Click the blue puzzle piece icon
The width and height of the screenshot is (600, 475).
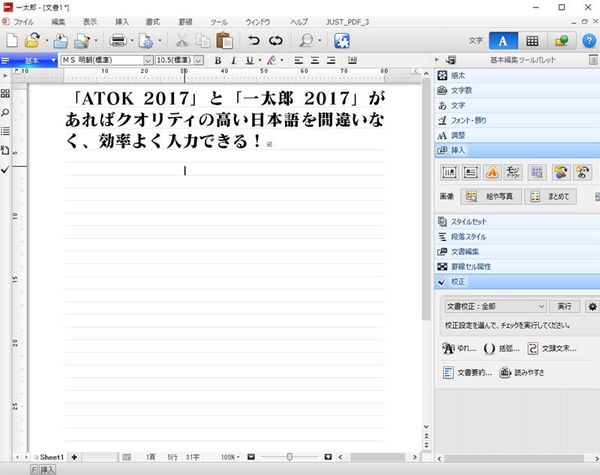(x=342, y=41)
